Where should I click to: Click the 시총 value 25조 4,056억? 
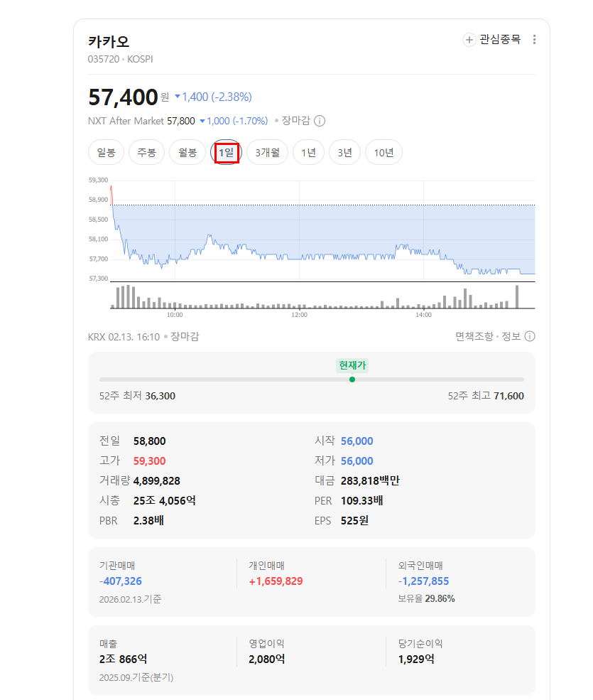click(x=164, y=501)
